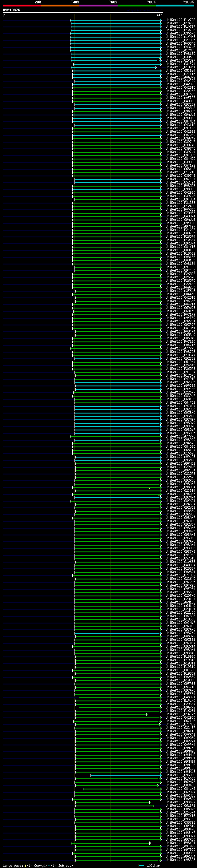
Task: Select the label UniRef100_O24634
Action: tap(180, 504)
